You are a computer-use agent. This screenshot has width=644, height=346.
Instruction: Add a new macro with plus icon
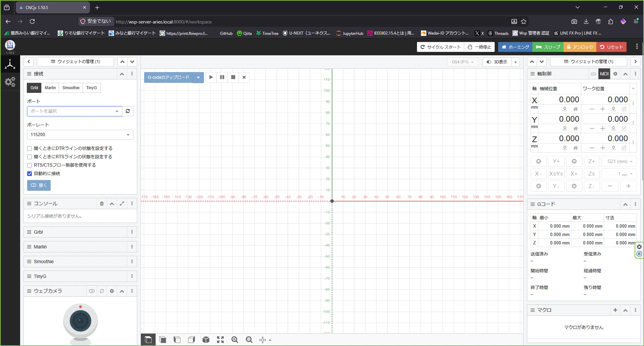pyautogui.click(x=615, y=310)
